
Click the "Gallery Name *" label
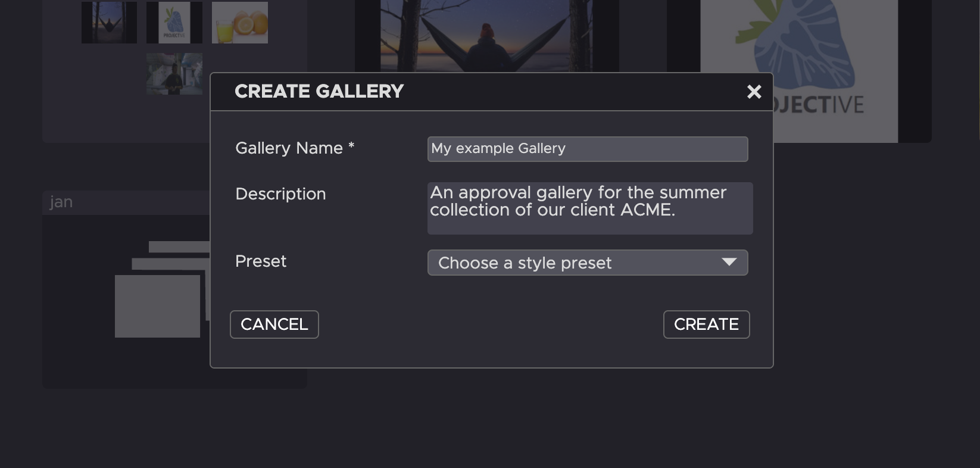(x=295, y=148)
